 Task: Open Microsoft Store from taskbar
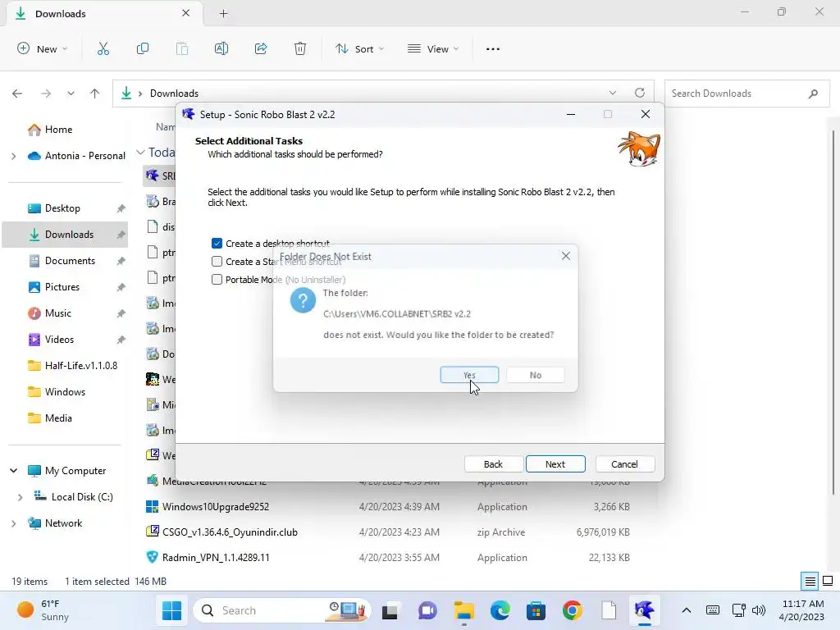tap(536, 610)
